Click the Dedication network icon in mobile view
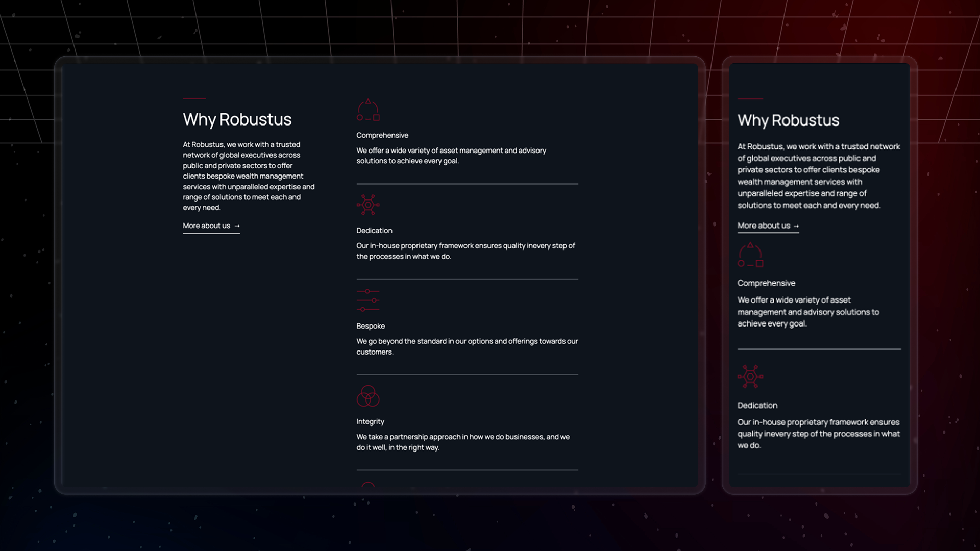Screen dimensions: 980x551 click(x=750, y=377)
